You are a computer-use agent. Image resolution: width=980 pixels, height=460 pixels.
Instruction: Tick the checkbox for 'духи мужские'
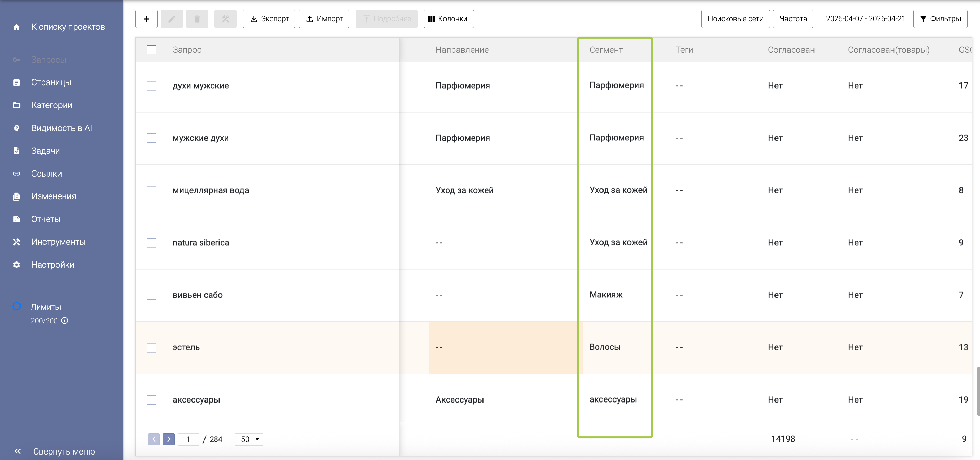point(151,86)
